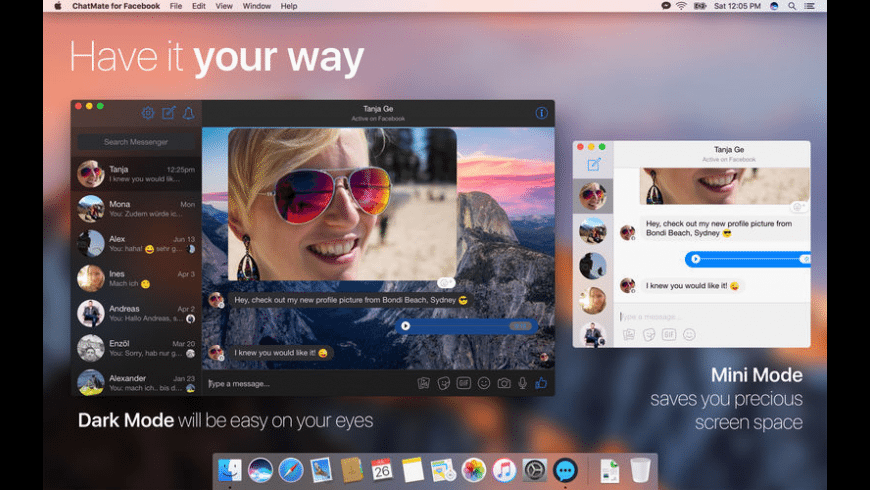Viewport: 870px width, 490px height.
Task: Open emoji picker in dark window
Action: pos(484,383)
